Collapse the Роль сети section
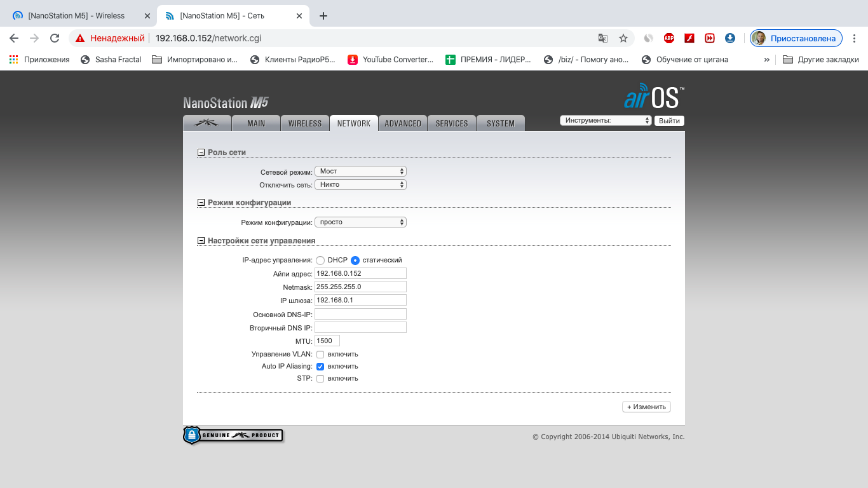This screenshot has height=488, width=868. (201, 152)
